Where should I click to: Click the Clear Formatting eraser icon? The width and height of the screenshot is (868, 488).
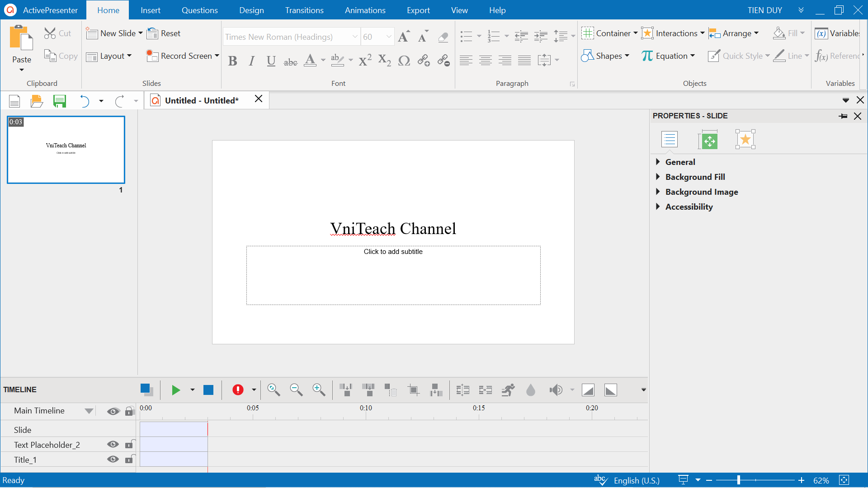(x=443, y=37)
